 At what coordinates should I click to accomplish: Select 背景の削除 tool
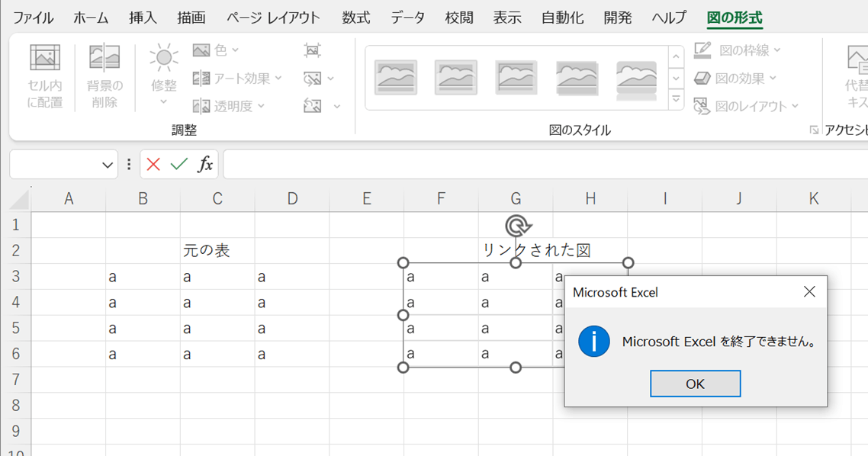[x=104, y=76]
